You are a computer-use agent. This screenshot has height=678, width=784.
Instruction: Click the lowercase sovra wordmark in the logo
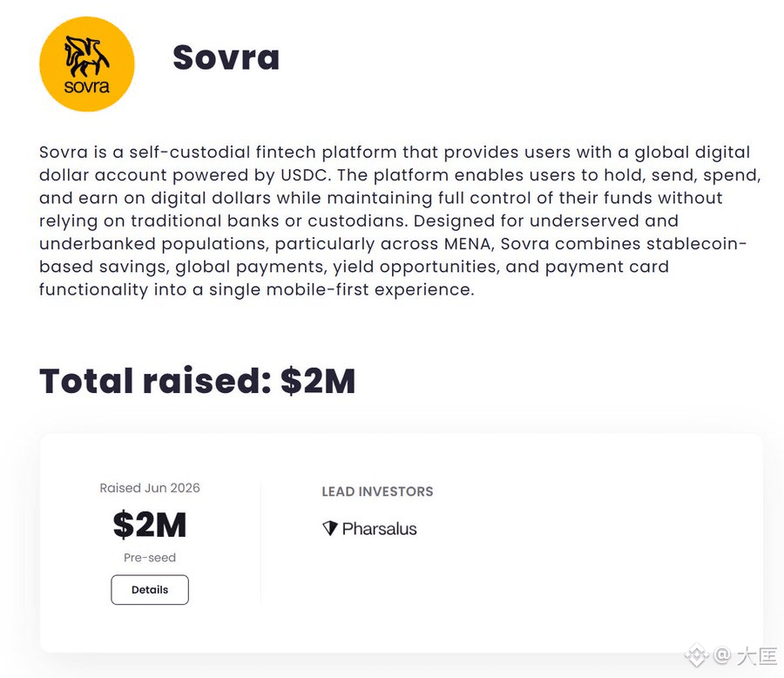(86, 86)
